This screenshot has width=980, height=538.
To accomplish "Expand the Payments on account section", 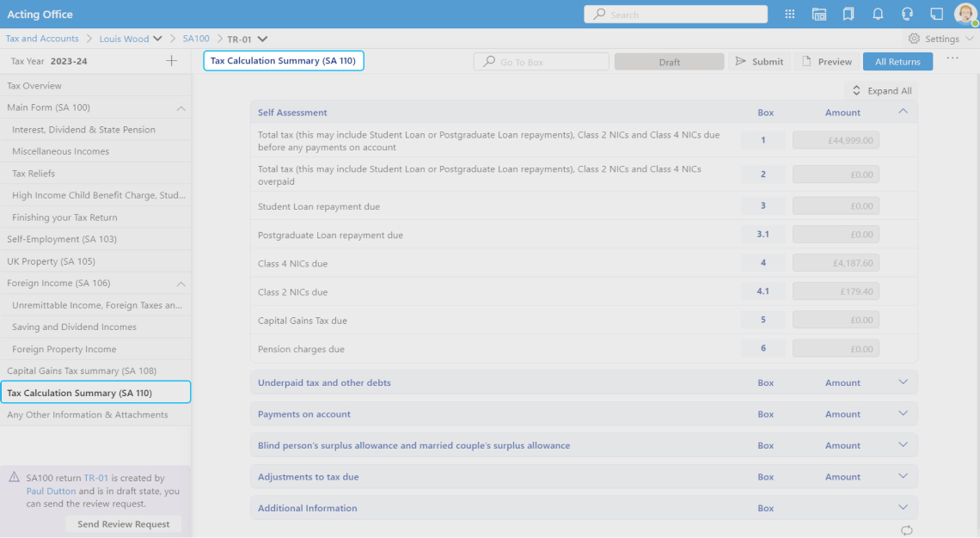I will [903, 413].
